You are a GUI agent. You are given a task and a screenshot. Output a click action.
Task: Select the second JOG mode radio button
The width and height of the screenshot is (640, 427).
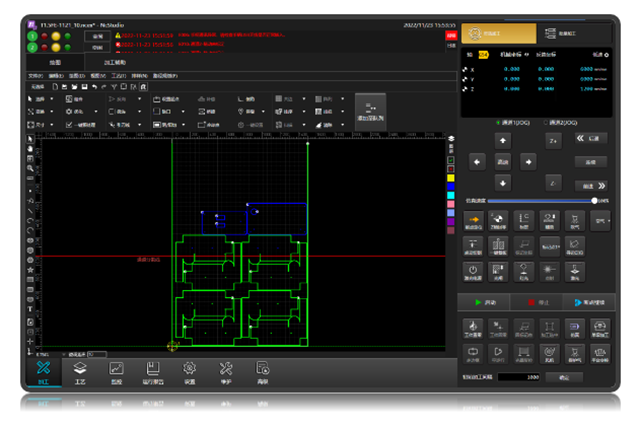pos(547,122)
